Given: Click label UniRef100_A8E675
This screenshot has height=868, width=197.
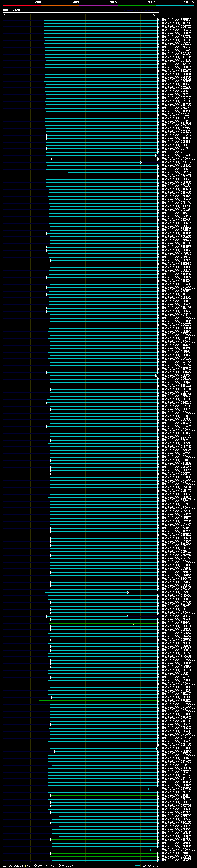Looking at the screenshot, I should (177, 223).
